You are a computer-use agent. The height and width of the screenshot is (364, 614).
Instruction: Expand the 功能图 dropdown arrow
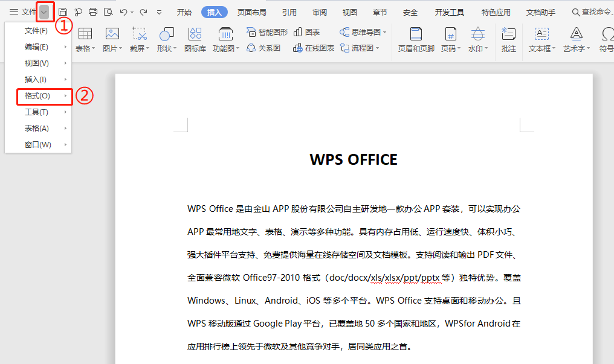tap(238, 48)
